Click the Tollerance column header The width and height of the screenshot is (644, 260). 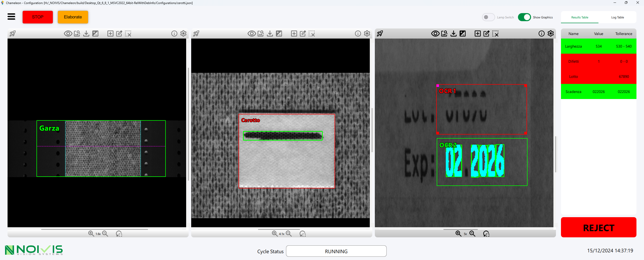click(x=624, y=34)
